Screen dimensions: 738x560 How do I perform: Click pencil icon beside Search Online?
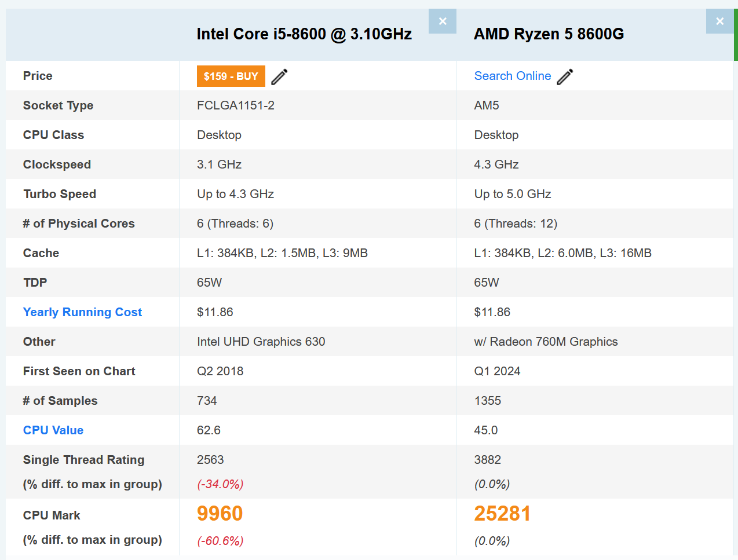pyautogui.click(x=565, y=76)
